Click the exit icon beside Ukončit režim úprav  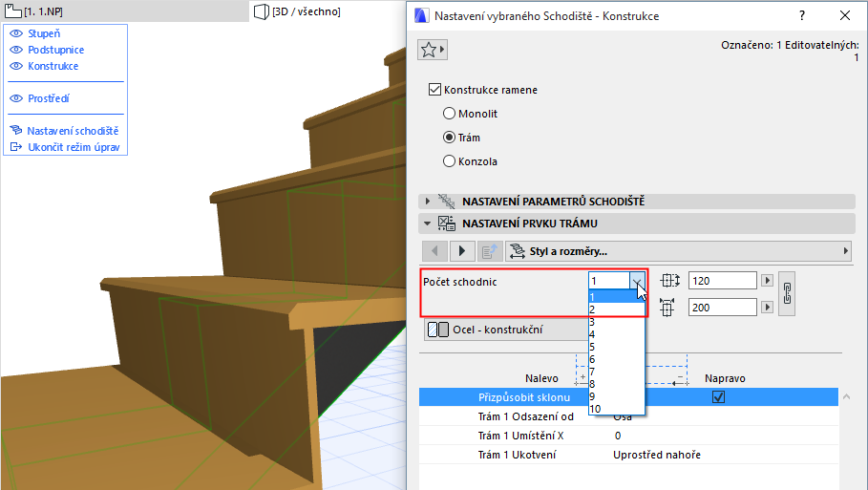[x=16, y=147]
